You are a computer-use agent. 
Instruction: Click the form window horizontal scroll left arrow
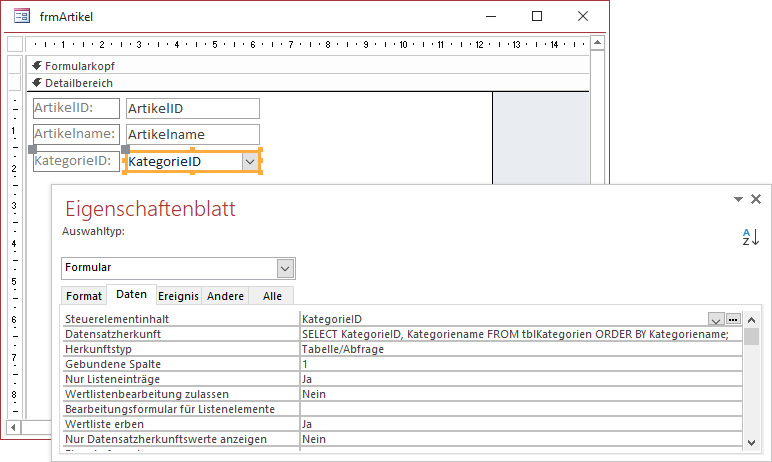(x=13, y=428)
